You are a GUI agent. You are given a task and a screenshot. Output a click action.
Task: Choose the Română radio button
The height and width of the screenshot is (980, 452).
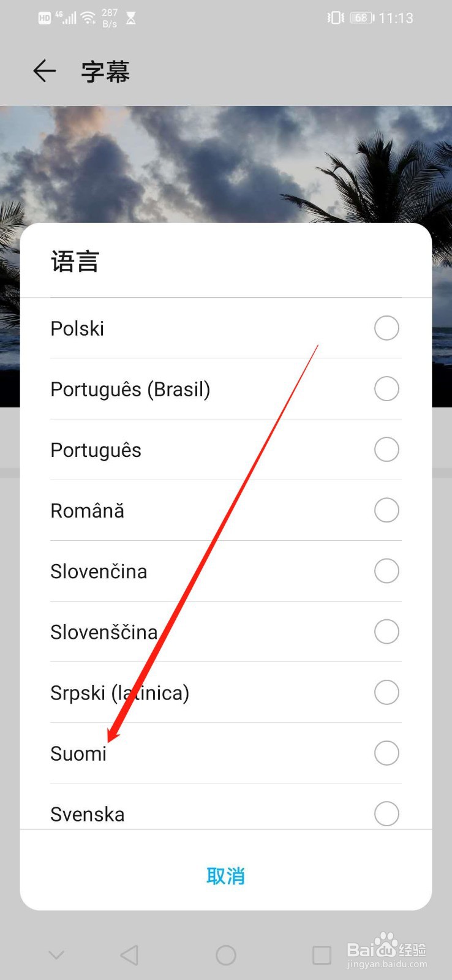point(386,510)
